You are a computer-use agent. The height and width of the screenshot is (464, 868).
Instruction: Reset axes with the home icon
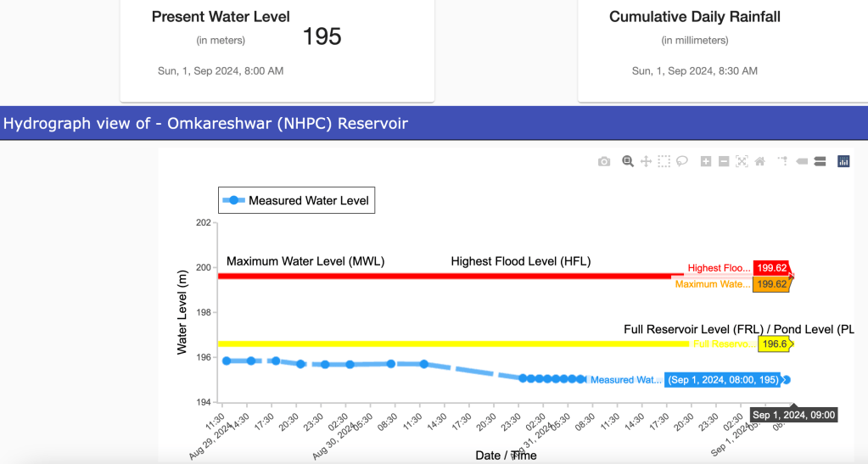[759, 161]
